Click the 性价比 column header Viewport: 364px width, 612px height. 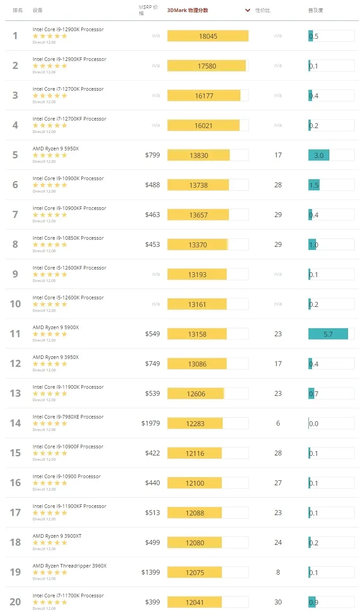[x=263, y=10]
